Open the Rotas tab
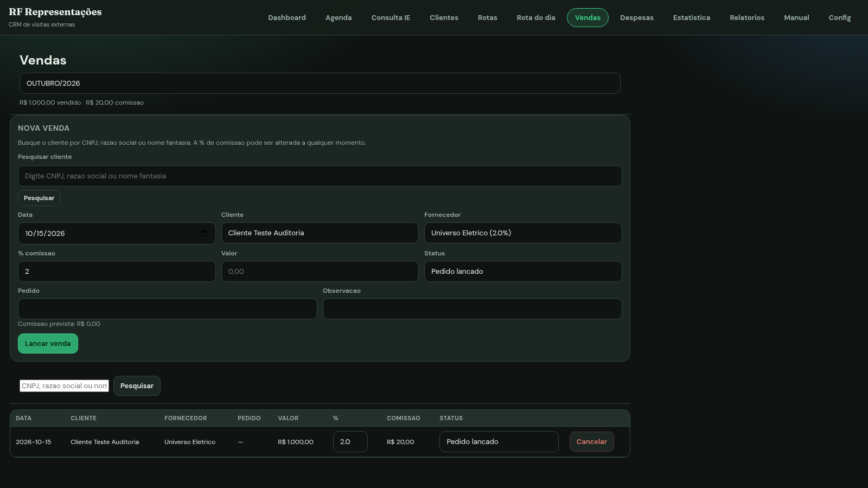The height and width of the screenshot is (488, 868). 487,18
